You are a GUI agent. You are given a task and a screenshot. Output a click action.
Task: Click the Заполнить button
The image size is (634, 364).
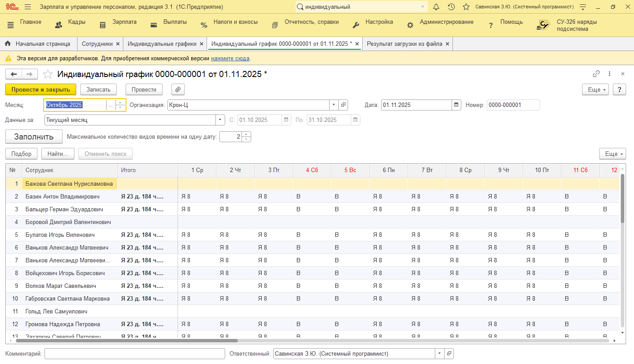33,137
